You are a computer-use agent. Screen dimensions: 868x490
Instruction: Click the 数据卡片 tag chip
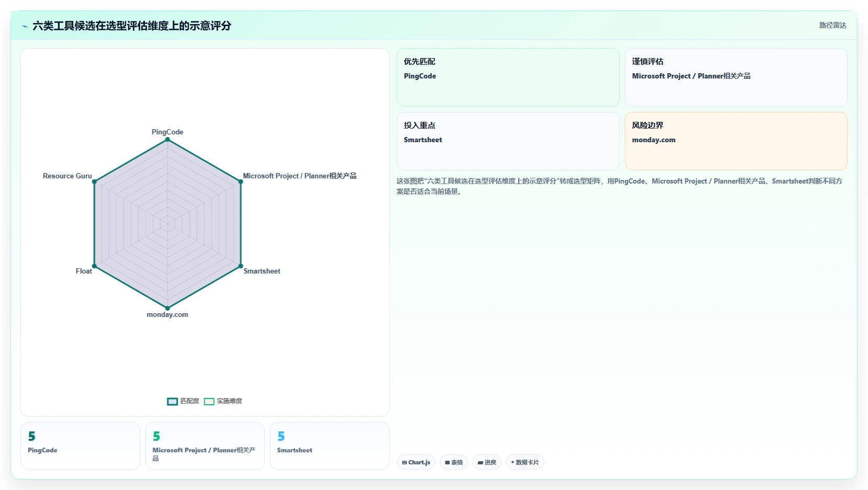(525, 462)
